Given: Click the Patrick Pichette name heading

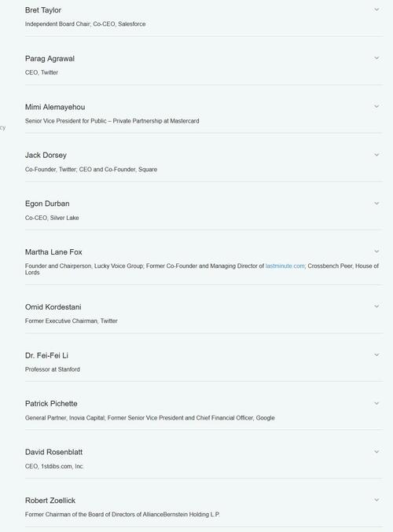Looking at the screenshot, I should 51,404.
